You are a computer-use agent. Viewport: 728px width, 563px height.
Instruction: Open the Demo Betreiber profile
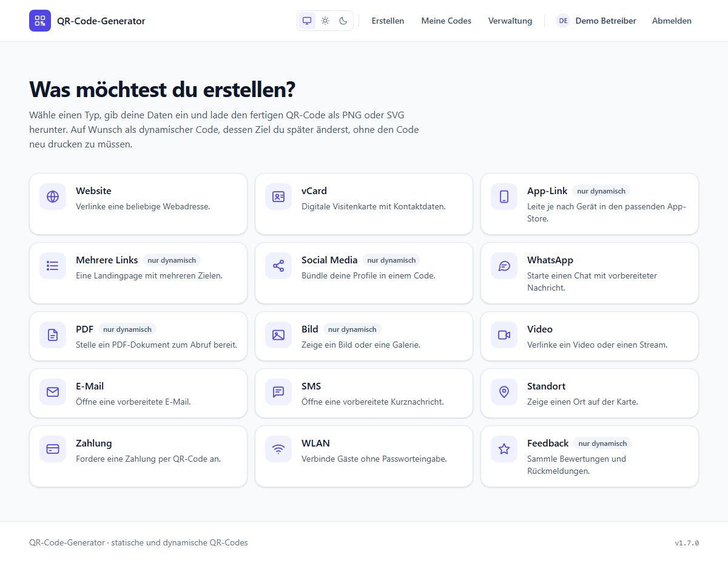tap(606, 21)
